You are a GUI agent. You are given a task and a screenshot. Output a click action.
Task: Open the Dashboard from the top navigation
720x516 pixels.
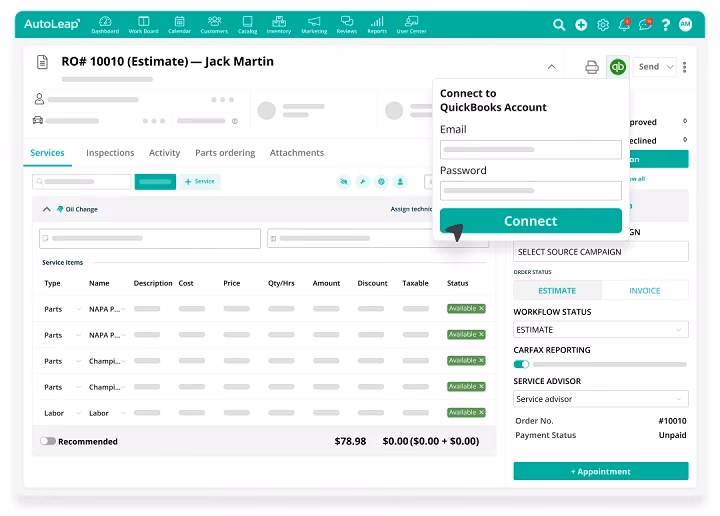pos(105,24)
